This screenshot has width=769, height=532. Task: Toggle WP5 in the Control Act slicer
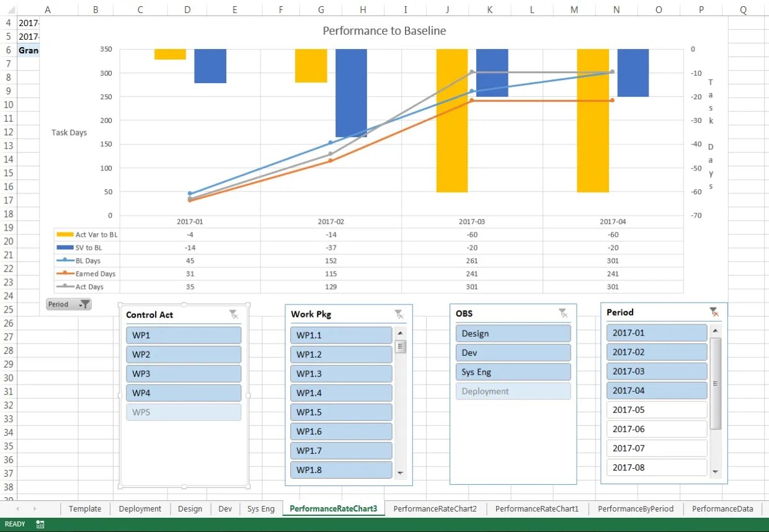(x=183, y=412)
